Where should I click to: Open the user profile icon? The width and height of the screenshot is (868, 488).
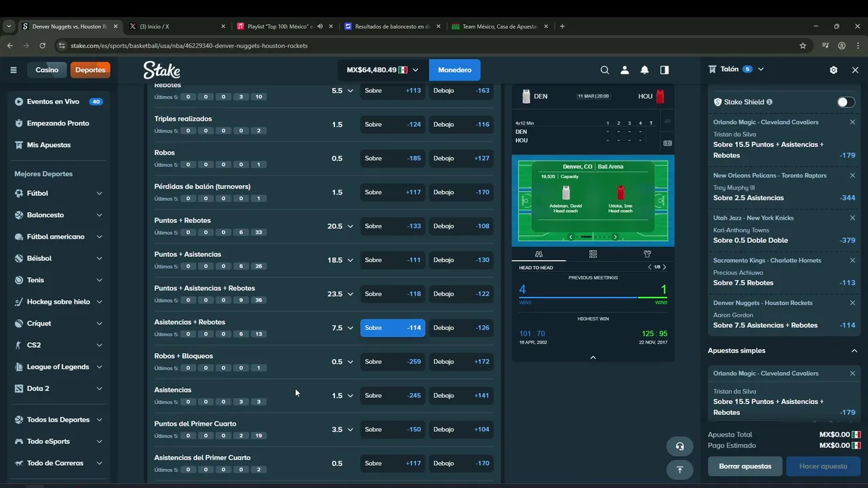[x=625, y=70]
